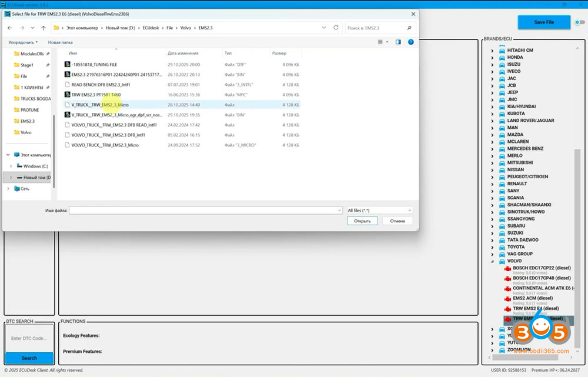Click the Enter DTC Code input field
The height and width of the screenshot is (377, 588).
[x=29, y=338]
